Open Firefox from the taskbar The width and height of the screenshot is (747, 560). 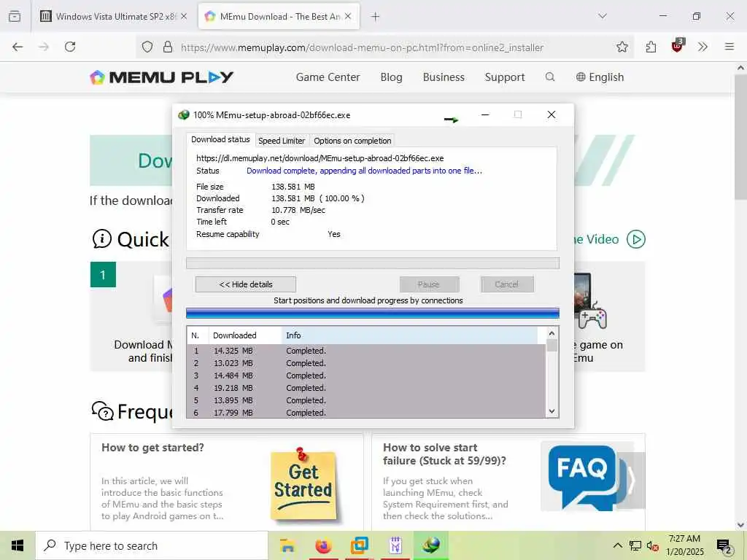(x=323, y=545)
